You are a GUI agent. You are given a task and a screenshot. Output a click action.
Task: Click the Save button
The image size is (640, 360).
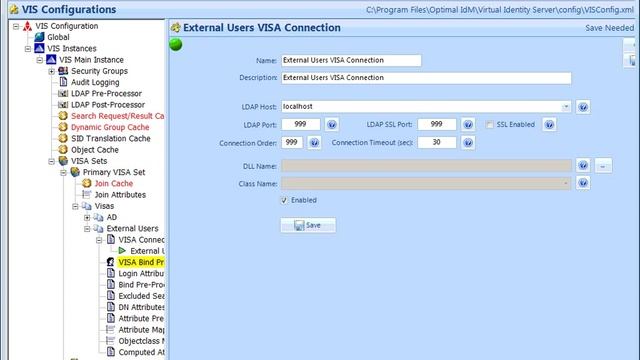[x=308, y=225]
